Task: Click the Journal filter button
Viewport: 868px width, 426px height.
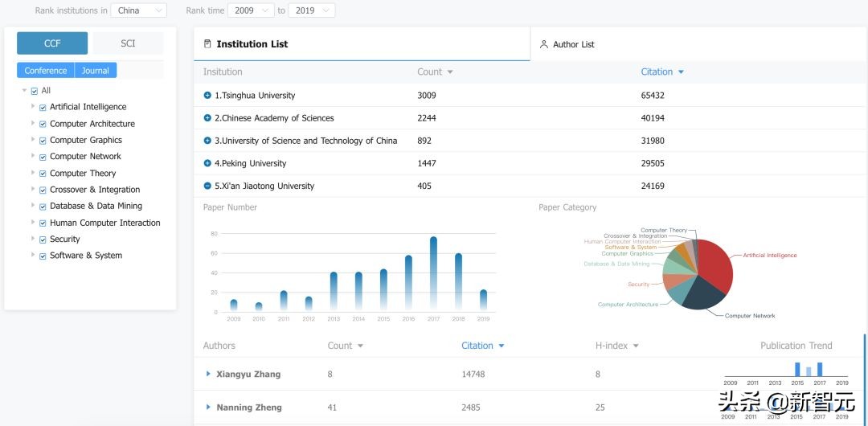Action: pyautogui.click(x=96, y=71)
